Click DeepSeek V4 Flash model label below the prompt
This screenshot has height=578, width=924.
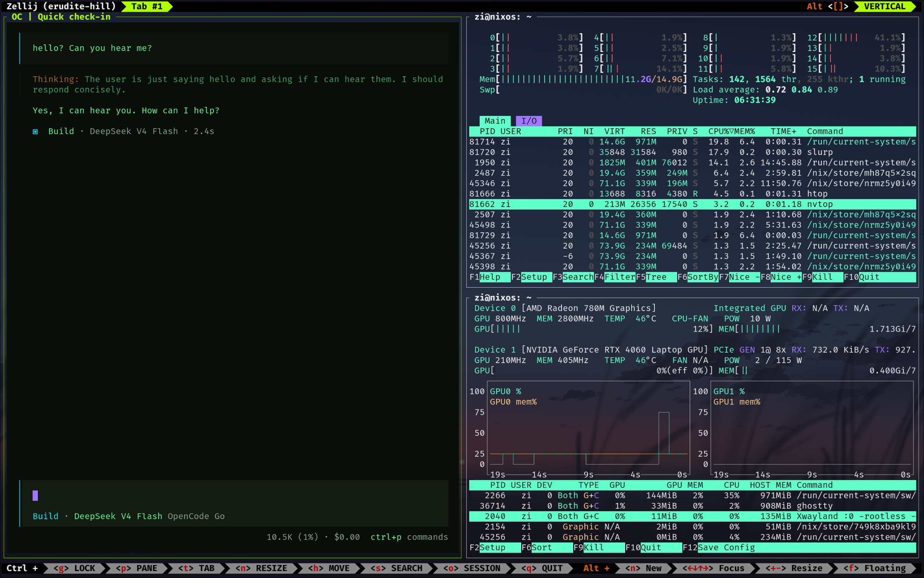point(118,517)
